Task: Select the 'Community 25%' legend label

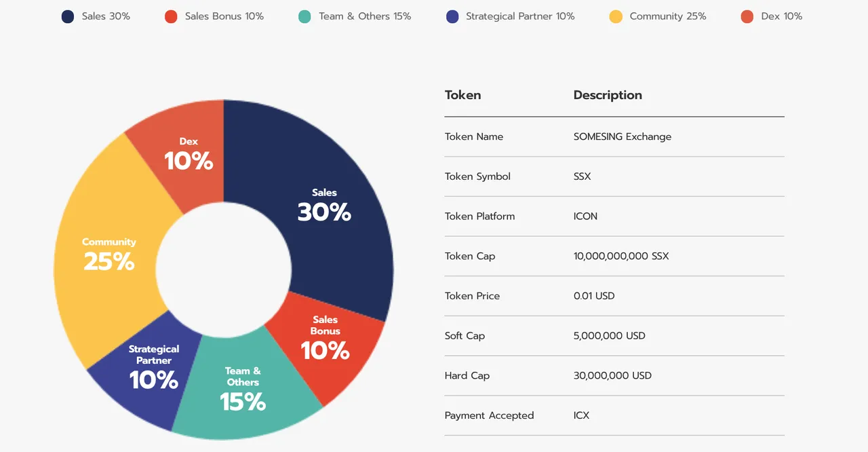Action: point(668,16)
